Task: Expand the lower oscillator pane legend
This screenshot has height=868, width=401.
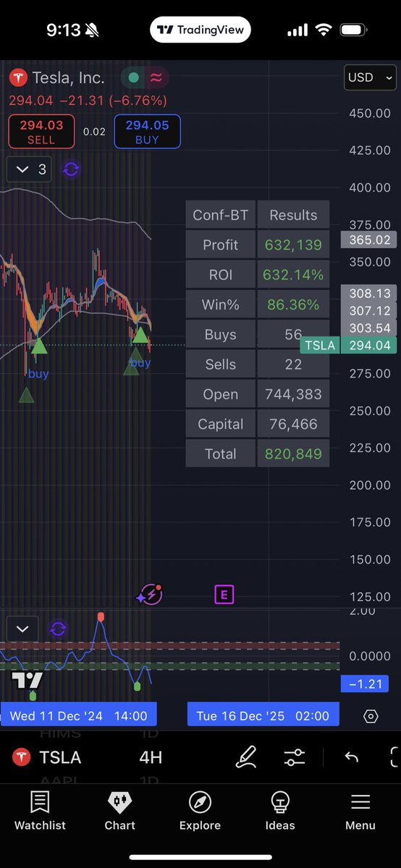Action: 22,629
